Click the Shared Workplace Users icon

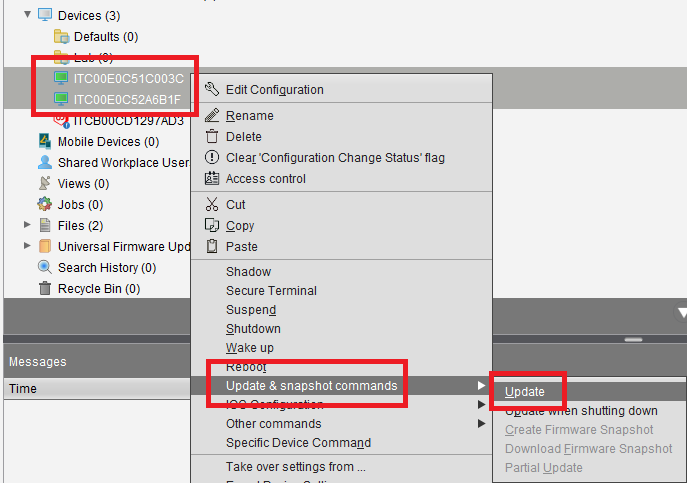point(45,163)
